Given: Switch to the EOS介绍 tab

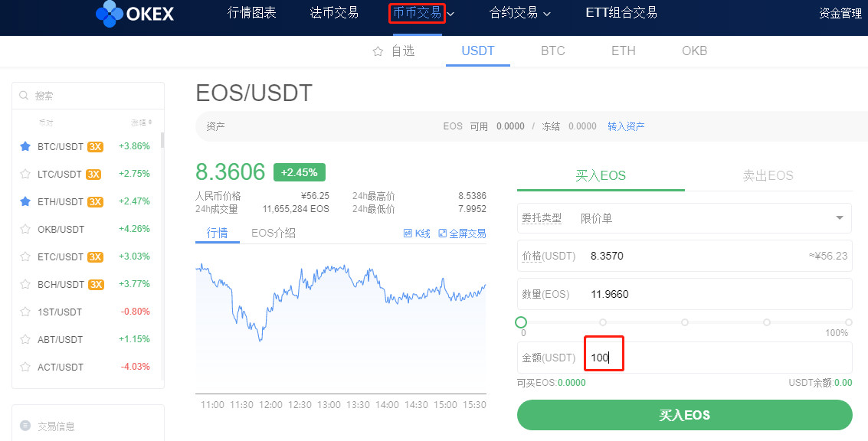Looking at the screenshot, I should 274,233.
